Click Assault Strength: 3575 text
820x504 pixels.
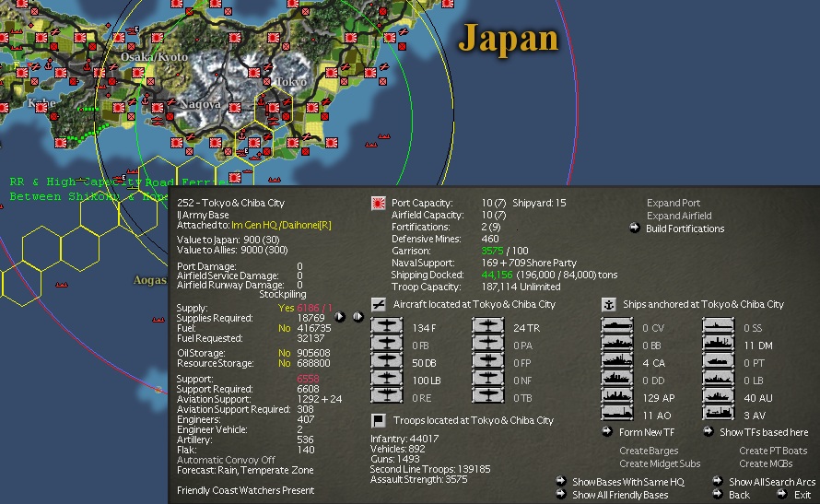tap(418, 479)
